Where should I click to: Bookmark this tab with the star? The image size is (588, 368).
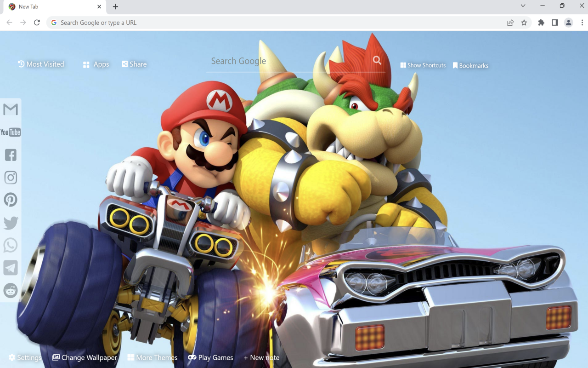click(524, 23)
